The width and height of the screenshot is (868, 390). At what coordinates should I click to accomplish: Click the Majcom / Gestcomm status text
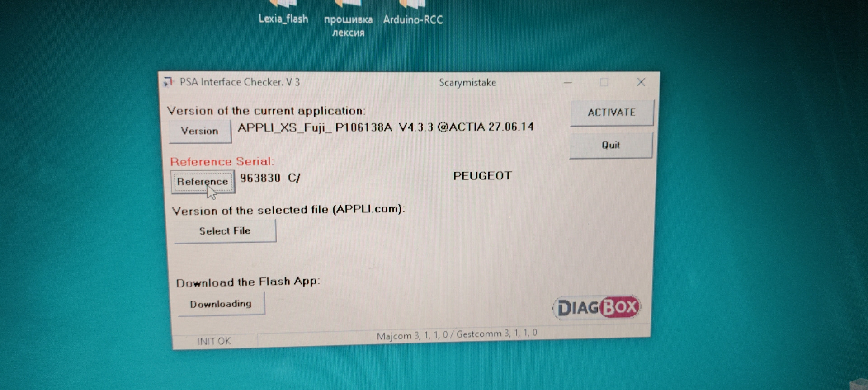(x=457, y=335)
